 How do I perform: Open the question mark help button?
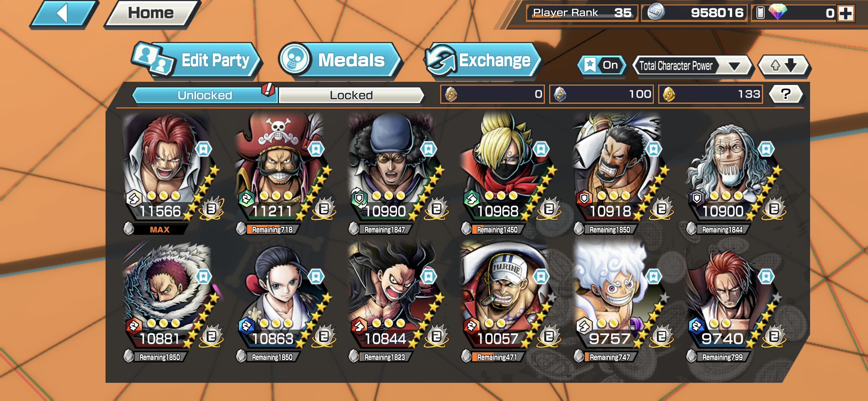(x=786, y=94)
